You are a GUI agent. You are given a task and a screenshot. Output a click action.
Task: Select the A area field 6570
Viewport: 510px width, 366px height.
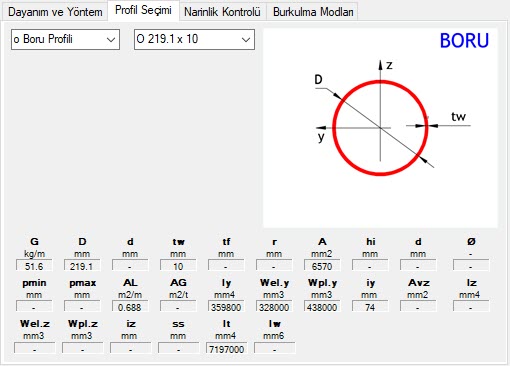tap(322, 266)
